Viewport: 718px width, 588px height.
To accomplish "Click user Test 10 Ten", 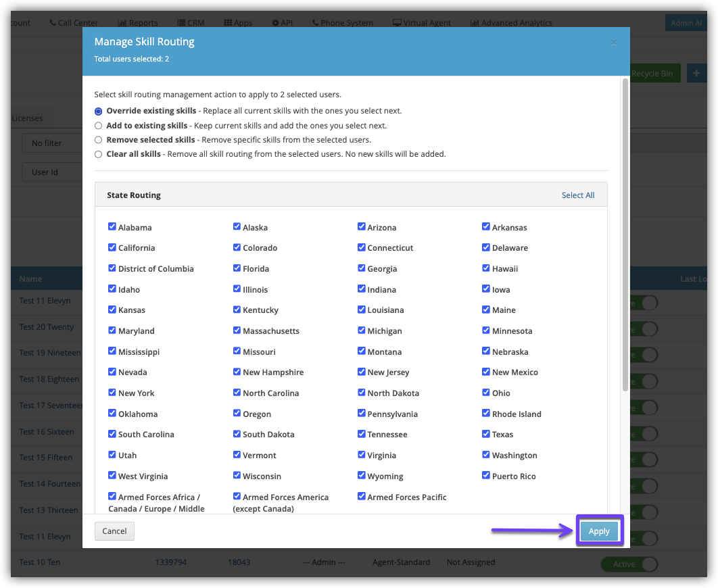I will (x=40, y=562).
